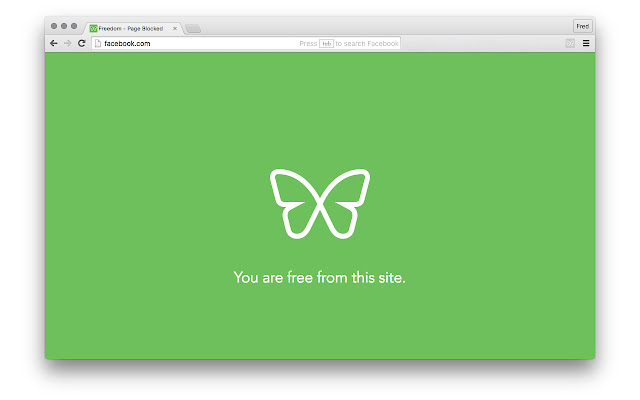The image size is (640, 400).
Task: Open a new tab with the new-tab button
Action: click(193, 29)
